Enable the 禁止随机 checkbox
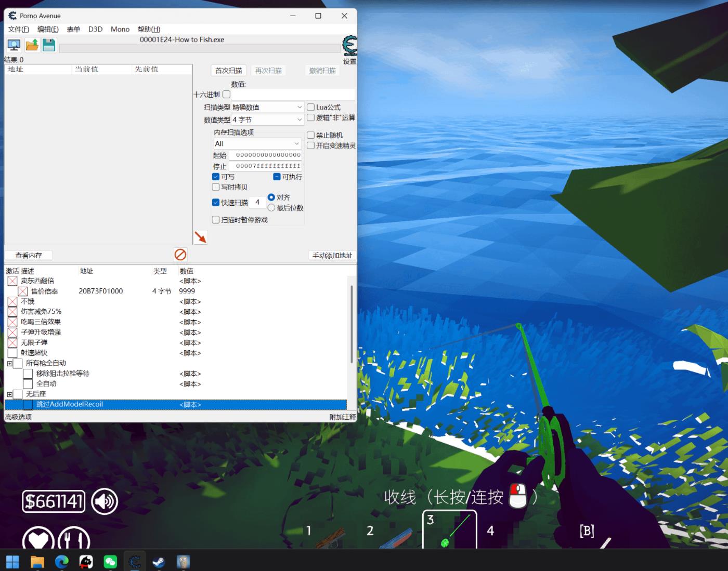 310,135
